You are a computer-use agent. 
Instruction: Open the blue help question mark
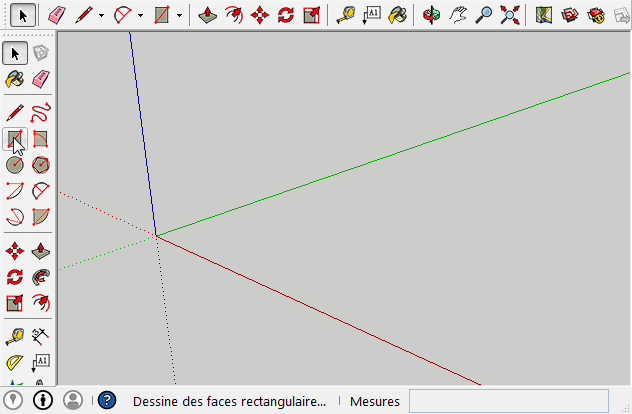point(107,400)
